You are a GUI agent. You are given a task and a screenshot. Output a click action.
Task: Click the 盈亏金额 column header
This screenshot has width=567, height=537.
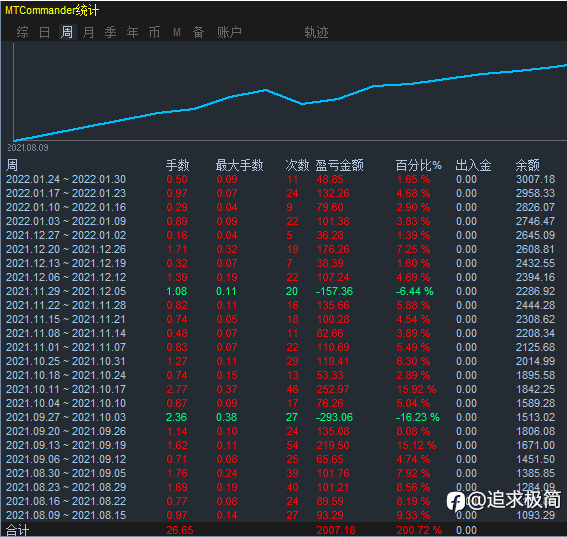click(340, 165)
